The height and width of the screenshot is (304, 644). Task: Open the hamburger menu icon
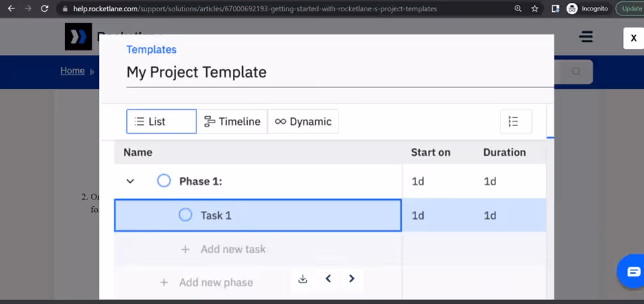(x=586, y=37)
